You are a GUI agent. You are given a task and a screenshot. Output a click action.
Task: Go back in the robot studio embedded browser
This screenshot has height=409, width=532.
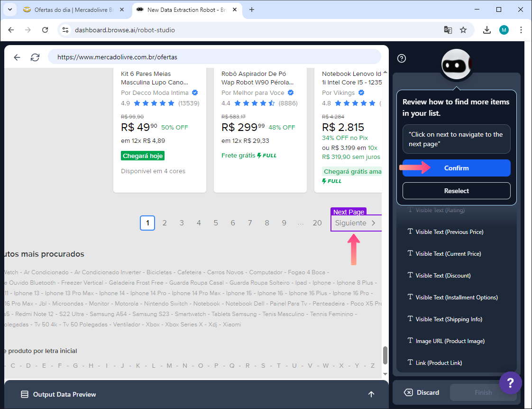[x=17, y=57]
